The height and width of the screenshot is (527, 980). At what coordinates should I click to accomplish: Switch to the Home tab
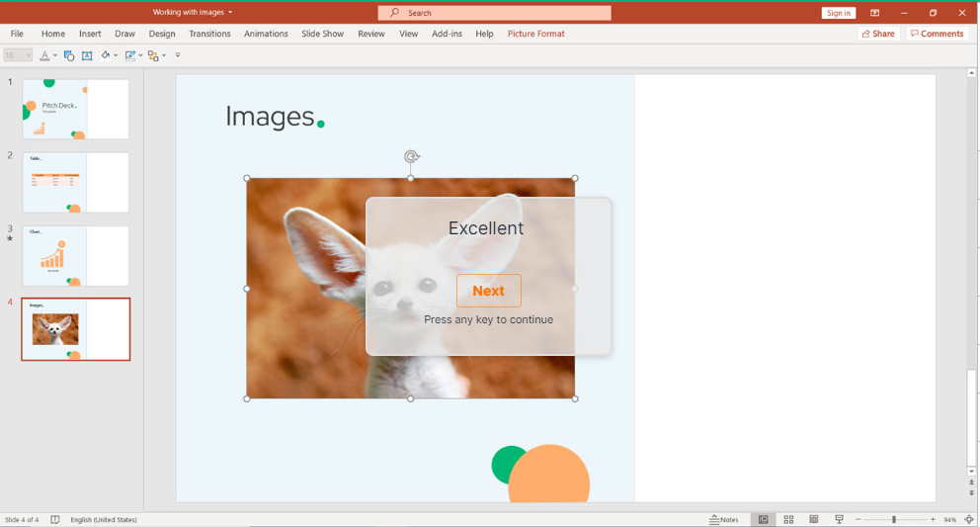point(53,34)
